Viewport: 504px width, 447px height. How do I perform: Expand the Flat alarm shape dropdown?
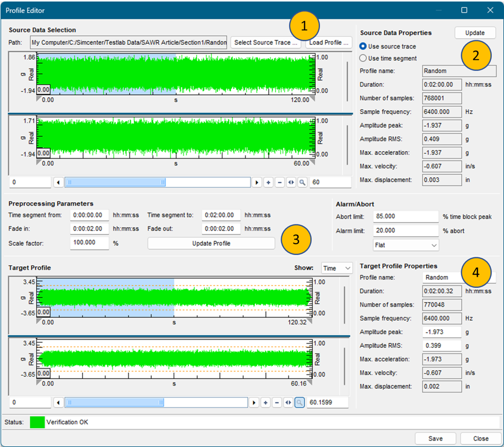tap(406, 245)
